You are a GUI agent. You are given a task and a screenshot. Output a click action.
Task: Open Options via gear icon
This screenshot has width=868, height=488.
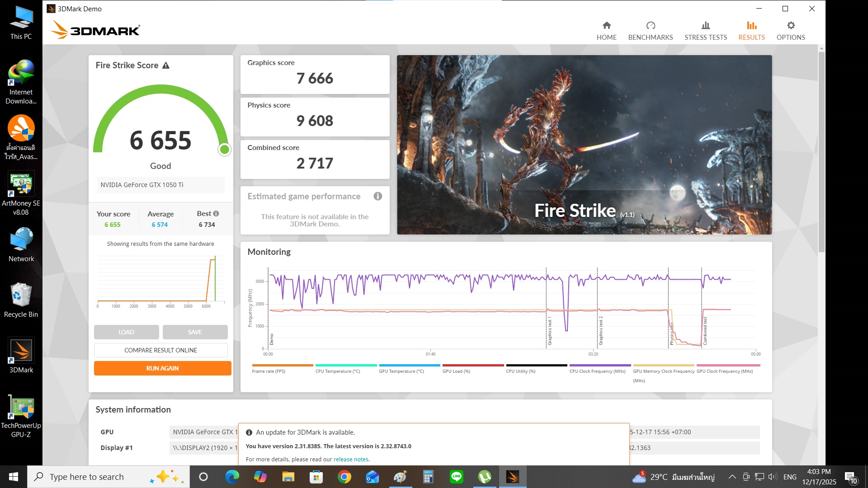790,25
